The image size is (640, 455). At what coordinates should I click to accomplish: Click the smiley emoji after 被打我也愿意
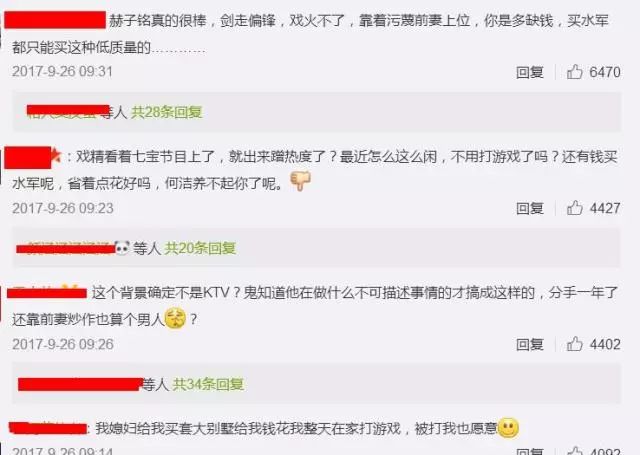[508, 428]
